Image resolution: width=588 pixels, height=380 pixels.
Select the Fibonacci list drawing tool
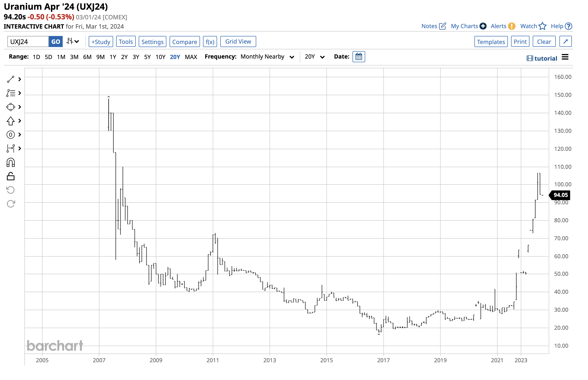tap(11, 93)
